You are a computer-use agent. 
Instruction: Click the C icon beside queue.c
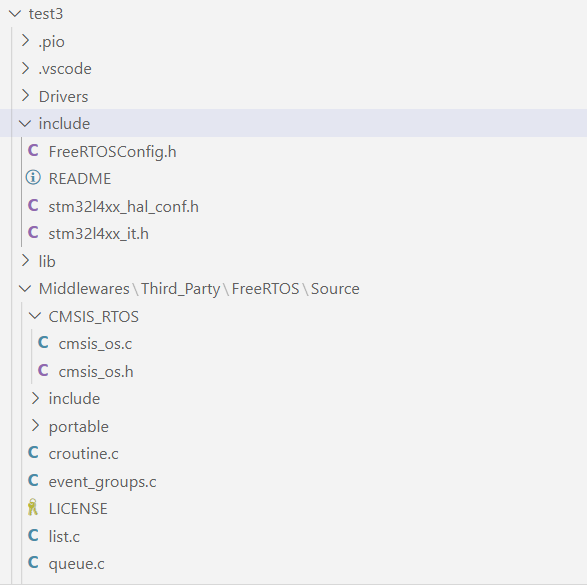point(33,563)
